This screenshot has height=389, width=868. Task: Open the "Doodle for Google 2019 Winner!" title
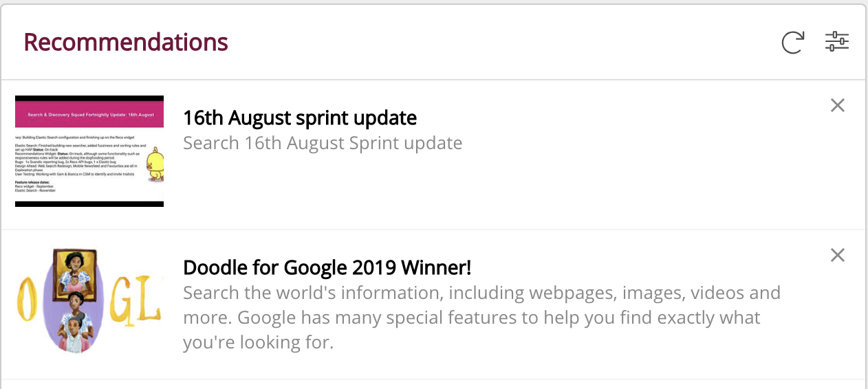pos(327,267)
